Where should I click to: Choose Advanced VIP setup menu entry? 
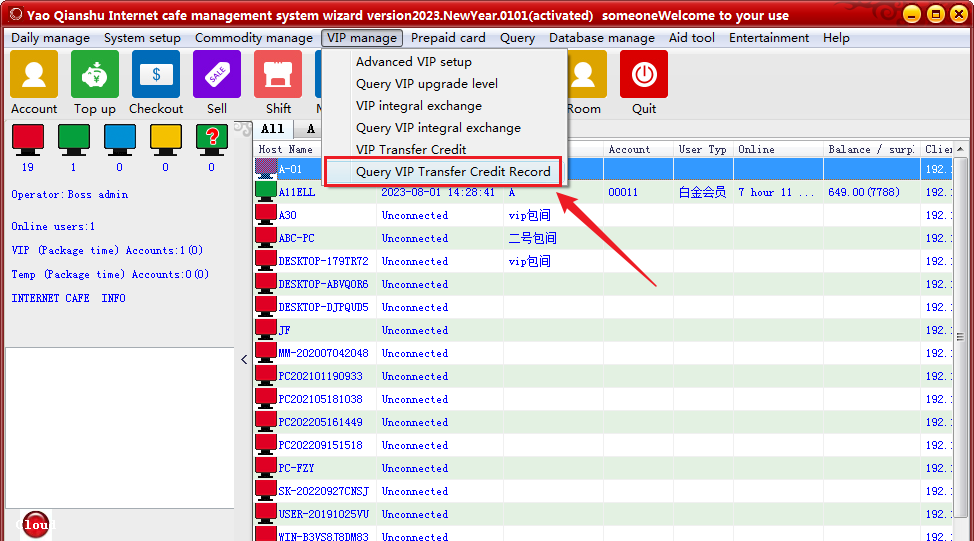(413, 62)
